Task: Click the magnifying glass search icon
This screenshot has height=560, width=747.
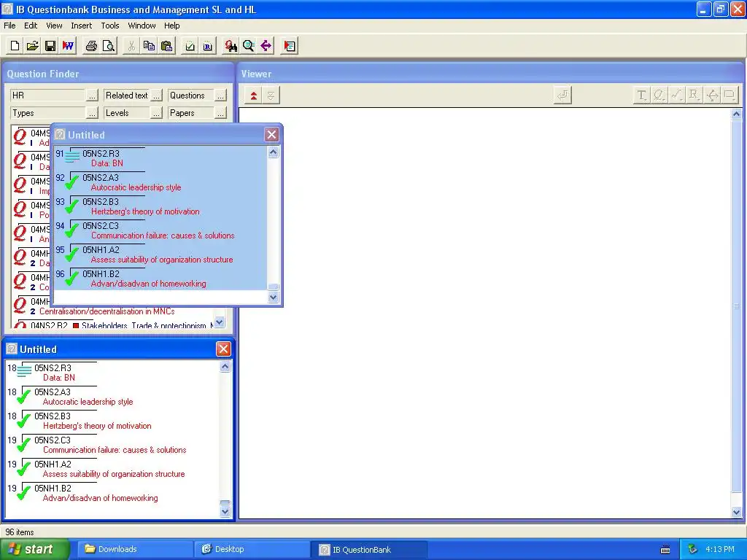Action: pyautogui.click(x=248, y=46)
